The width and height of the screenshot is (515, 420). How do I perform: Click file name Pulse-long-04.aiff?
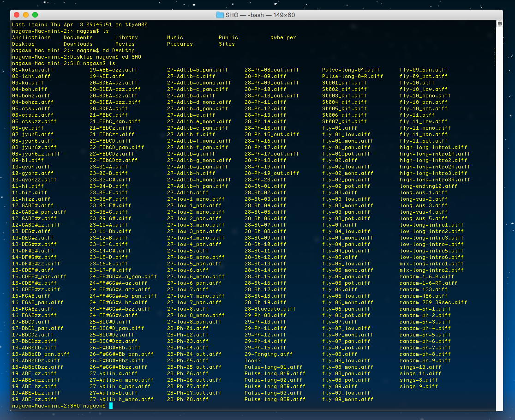point(351,70)
